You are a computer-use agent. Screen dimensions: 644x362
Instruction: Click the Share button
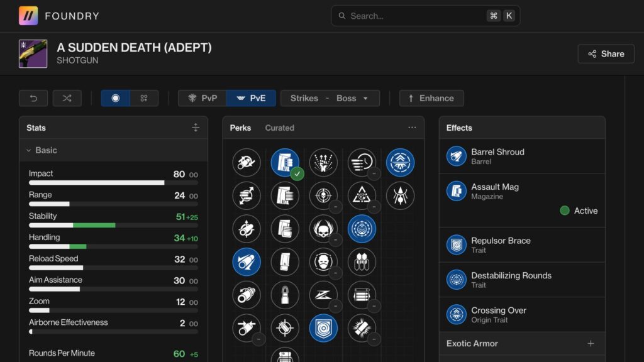[x=606, y=54]
